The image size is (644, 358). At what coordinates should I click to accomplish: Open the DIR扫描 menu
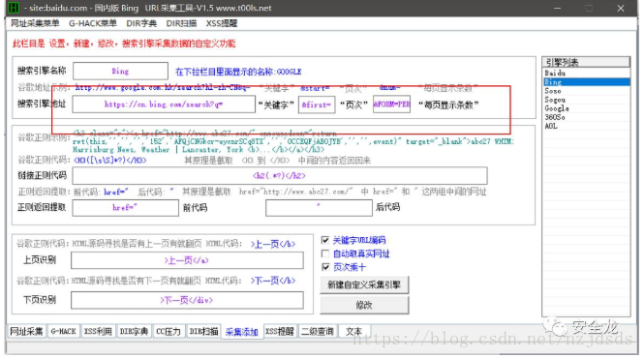(181, 23)
